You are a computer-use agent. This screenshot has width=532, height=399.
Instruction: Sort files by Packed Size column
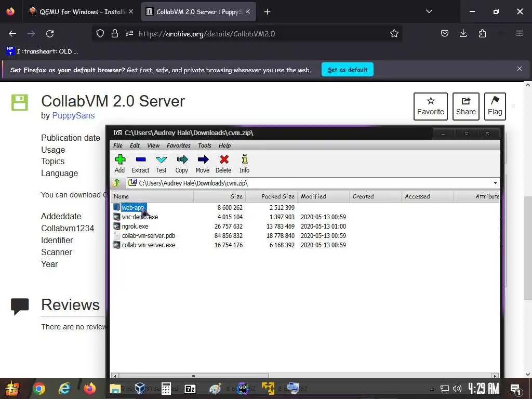click(271, 196)
